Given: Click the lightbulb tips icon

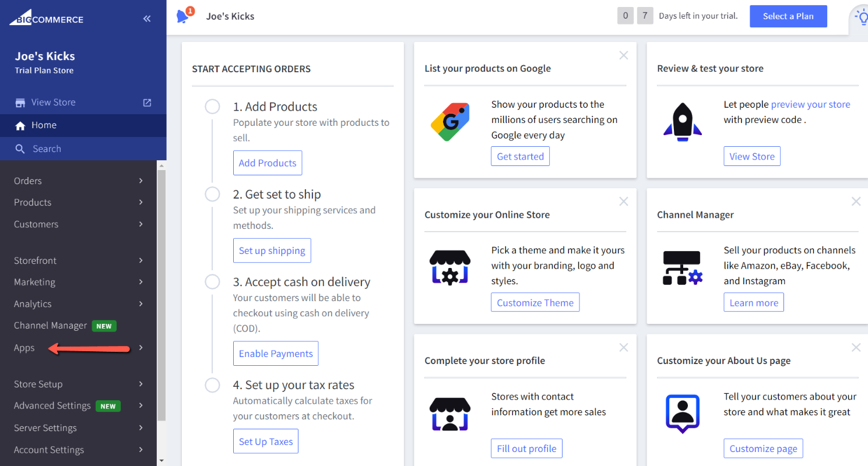Looking at the screenshot, I should click(x=861, y=17).
